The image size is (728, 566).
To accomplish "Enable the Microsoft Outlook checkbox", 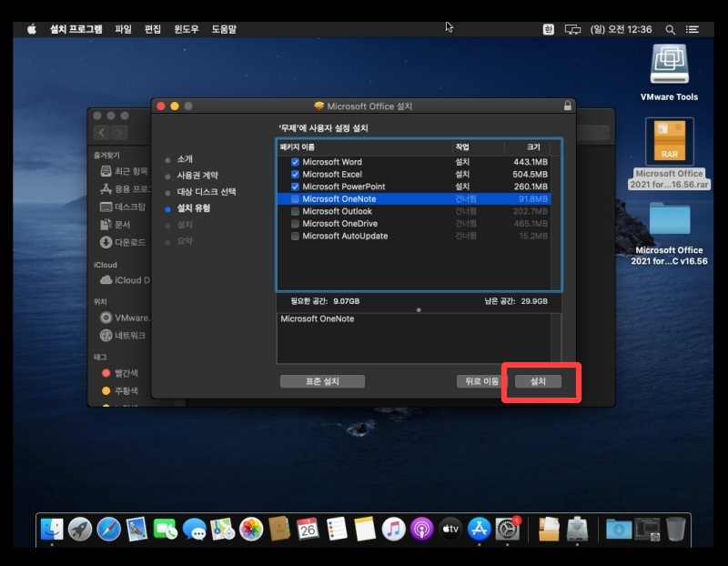I will [295, 211].
